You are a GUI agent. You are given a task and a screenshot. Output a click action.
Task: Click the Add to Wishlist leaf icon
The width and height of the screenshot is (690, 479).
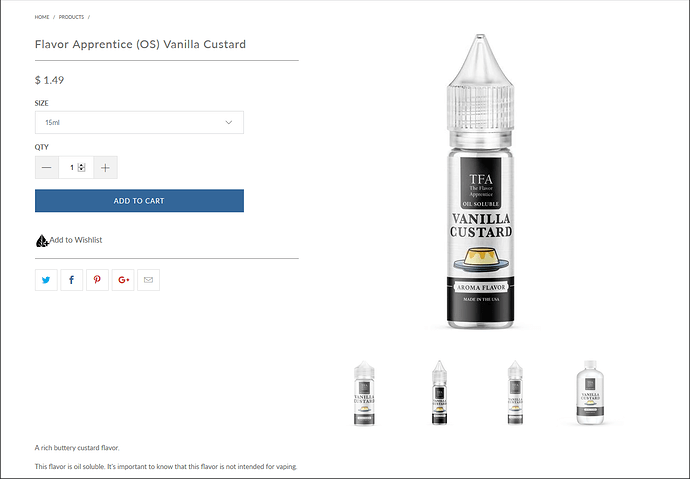(42, 241)
